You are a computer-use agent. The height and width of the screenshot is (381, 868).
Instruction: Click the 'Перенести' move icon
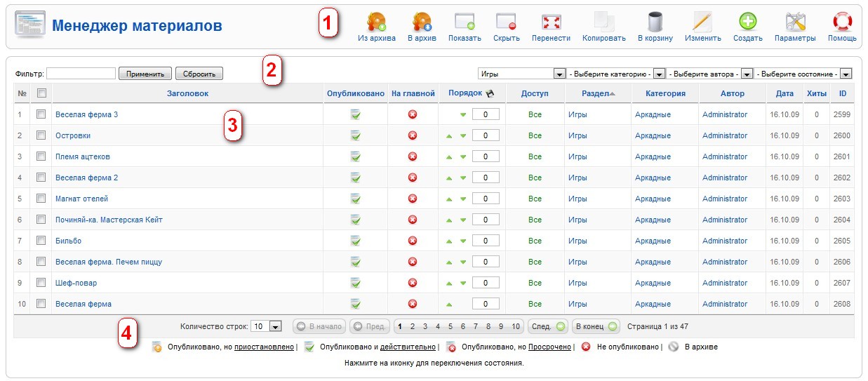551,22
